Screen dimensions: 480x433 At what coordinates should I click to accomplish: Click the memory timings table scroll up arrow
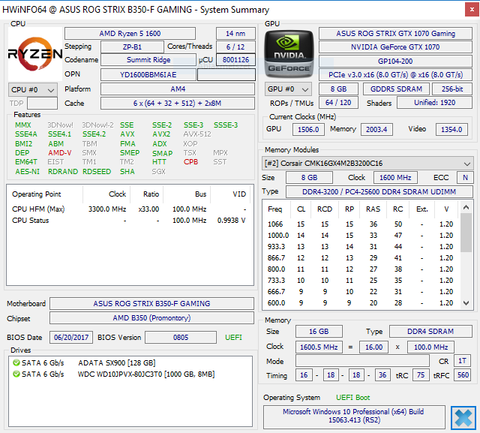pos(466,207)
